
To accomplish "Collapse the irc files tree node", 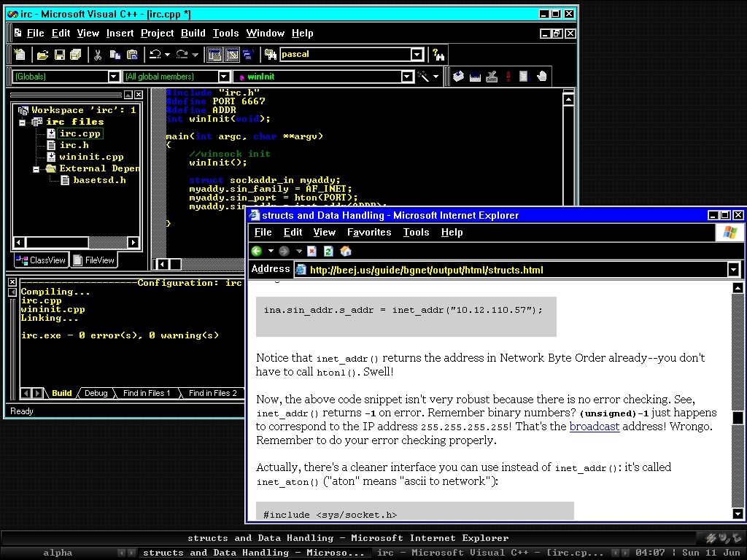I will pyautogui.click(x=22, y=122).
